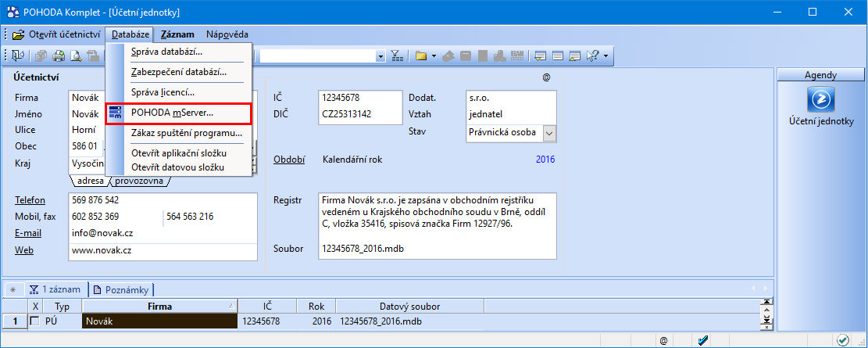Click the open folder icon of Otevřít účetnictví
This screenshot has width=868, height=348.
click(19, 34)
